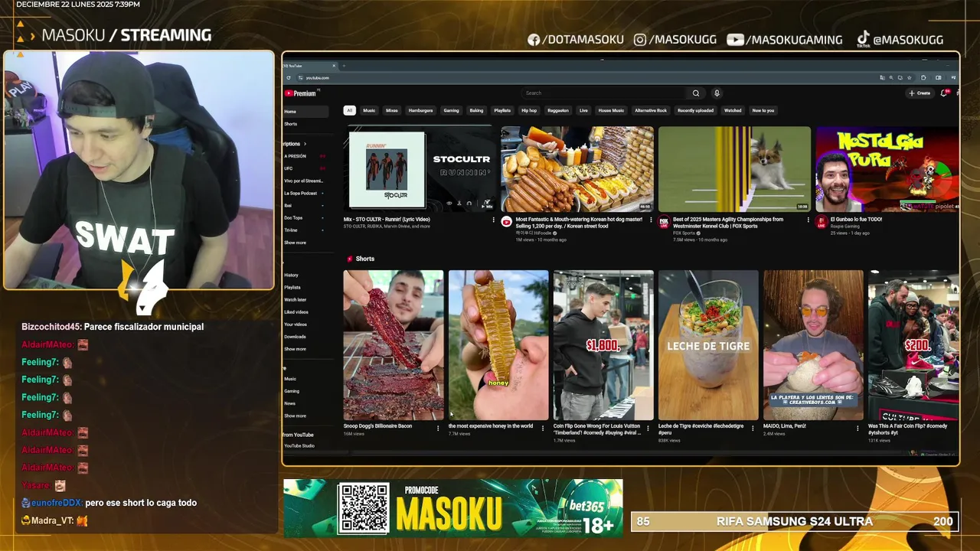The width and height of the screenshot is (980, 551).
Task: Click the promo QR code in the banner
Action: pyautogui.click(x=364, y=508)
